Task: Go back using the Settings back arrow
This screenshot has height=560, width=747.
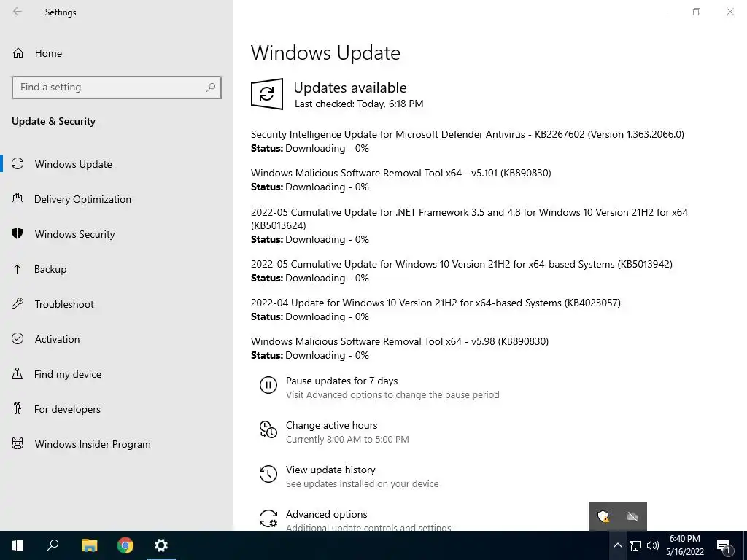Action: 18,12
